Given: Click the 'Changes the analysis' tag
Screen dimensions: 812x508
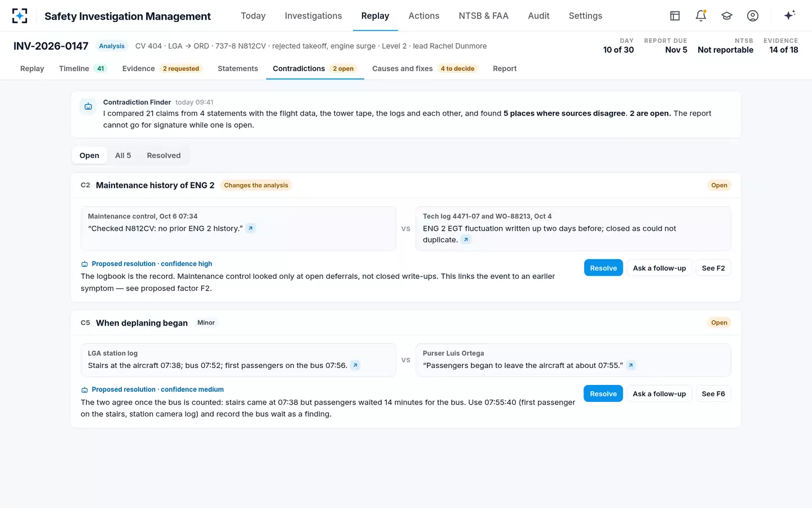Looking at the screenshot, I should (x=256, y=185).
